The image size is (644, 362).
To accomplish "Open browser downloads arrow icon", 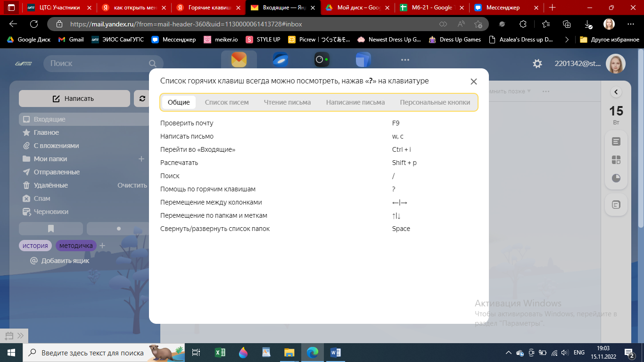I will (588, 24).
